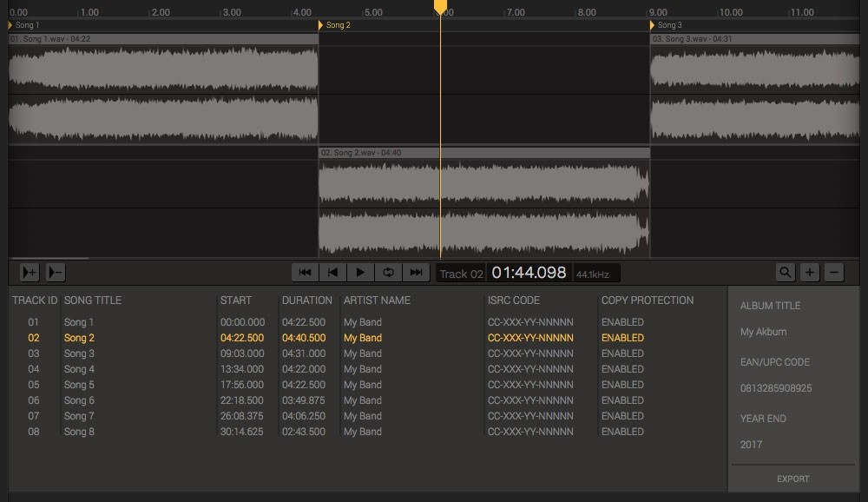The width and height of the screenshot is (868, 502).
Task: Click the year field 2017
Action: point(751,445)
